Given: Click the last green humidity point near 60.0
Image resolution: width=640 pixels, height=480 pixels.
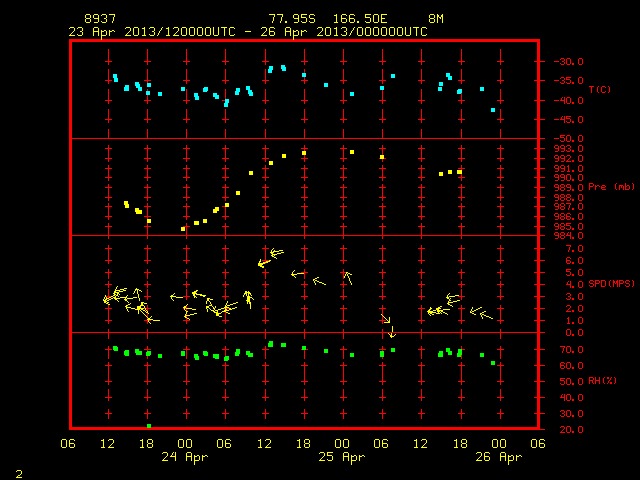Looking at the screenshot, I should pyautogui.click(x=493, y=363).
